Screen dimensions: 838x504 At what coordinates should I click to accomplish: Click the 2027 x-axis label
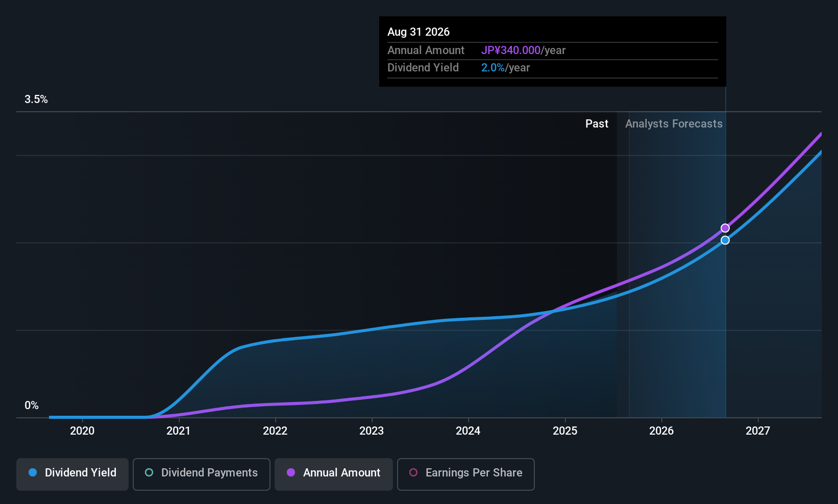(x=758, y=431)
